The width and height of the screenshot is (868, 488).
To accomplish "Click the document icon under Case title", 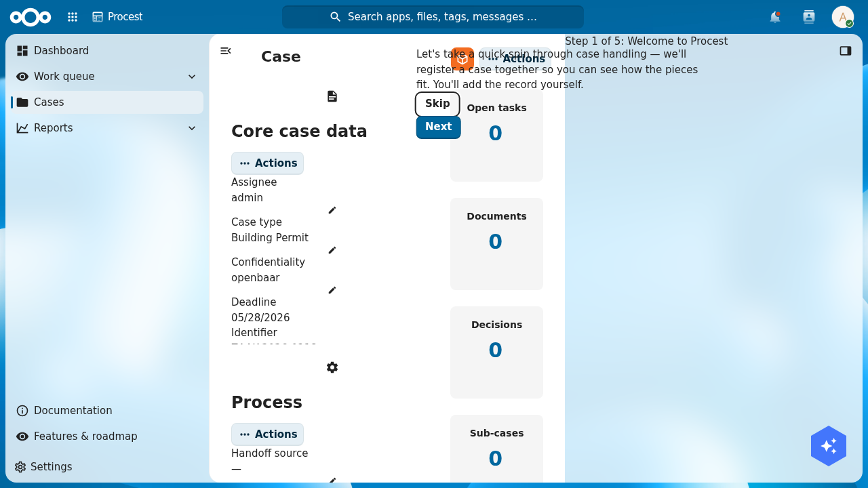I will tap(332, 96).
